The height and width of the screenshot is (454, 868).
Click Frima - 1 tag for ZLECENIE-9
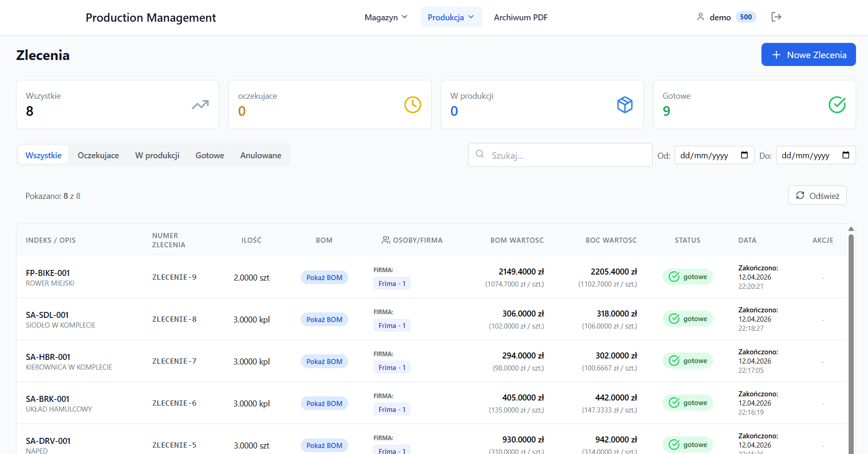[392, 283]
